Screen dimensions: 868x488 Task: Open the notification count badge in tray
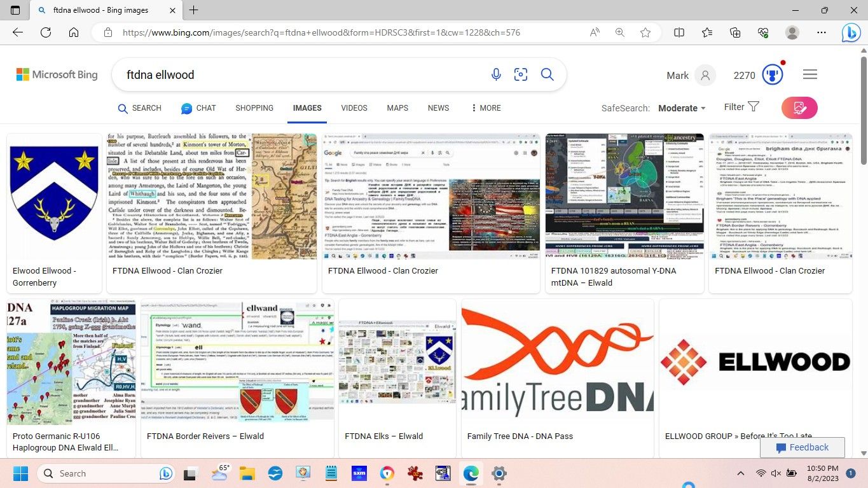850,473
